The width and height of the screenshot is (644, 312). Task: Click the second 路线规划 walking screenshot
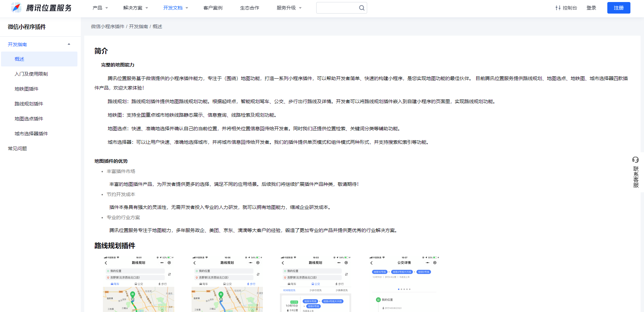227,284
